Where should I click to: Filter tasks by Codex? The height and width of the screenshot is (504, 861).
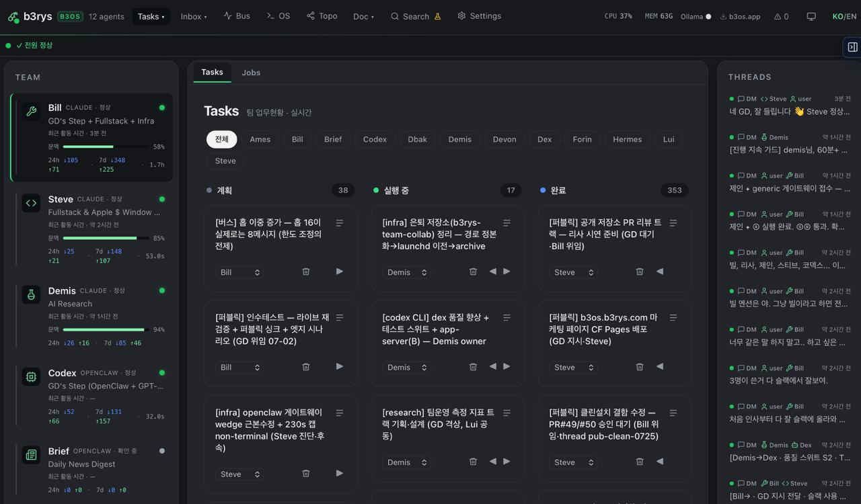[x=375, y=139]
